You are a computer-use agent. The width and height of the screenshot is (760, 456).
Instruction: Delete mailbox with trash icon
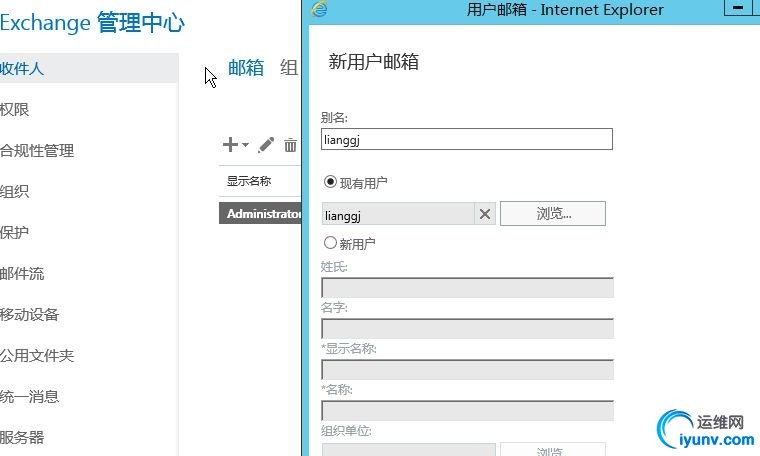tap(290, 144)
